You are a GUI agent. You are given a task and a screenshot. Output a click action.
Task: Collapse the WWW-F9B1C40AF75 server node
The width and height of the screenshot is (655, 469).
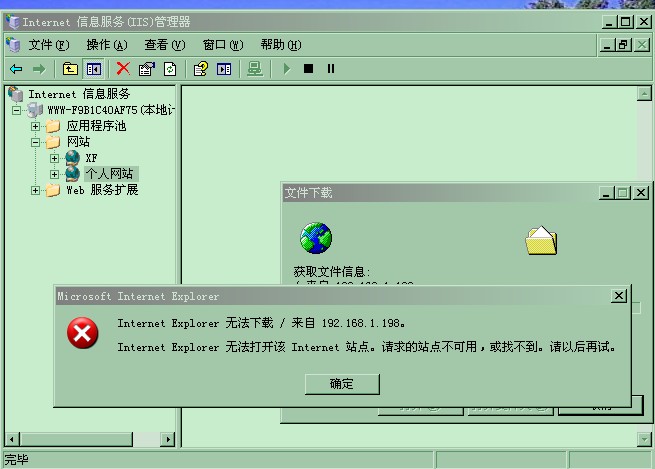[16, 111]
